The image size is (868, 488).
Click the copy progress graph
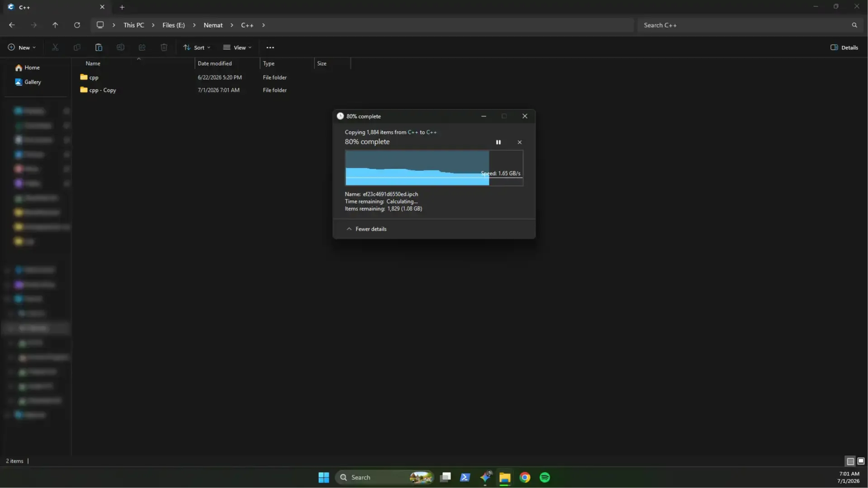[434, 168]
